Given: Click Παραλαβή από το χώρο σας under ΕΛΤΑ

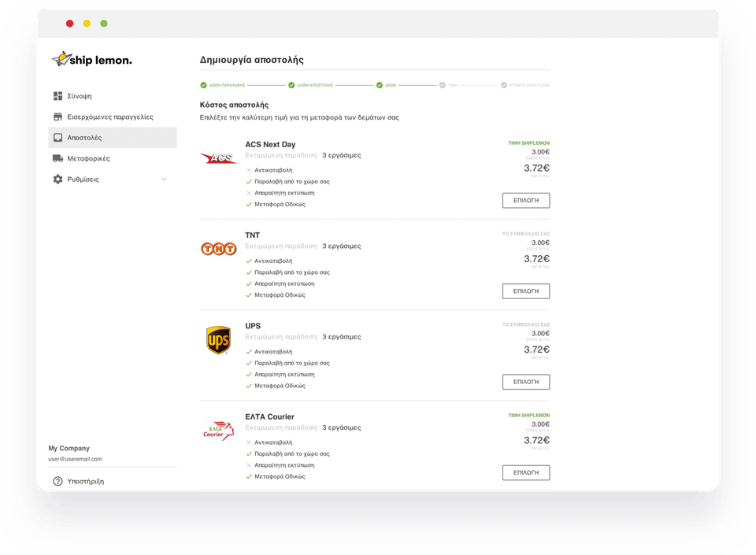Looking at the screenshot, I should 292,453.
